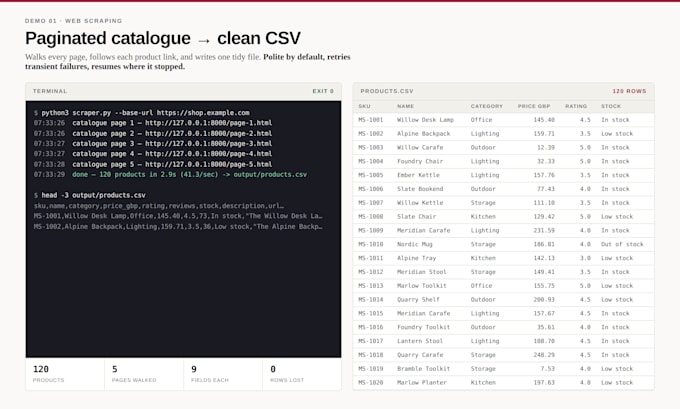Click the green done 120 products line
The height and width of the screenshot is (409, 680).
pos(170,175)
